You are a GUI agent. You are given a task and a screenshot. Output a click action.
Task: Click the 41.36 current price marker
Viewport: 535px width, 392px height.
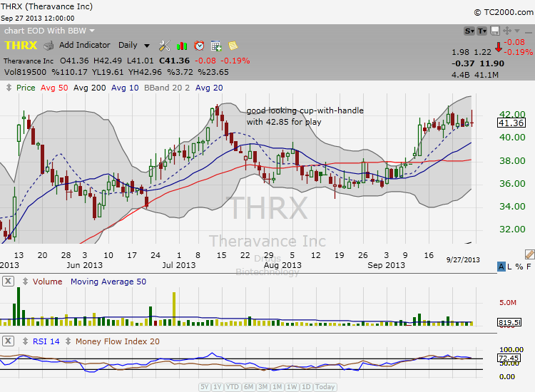511,123
